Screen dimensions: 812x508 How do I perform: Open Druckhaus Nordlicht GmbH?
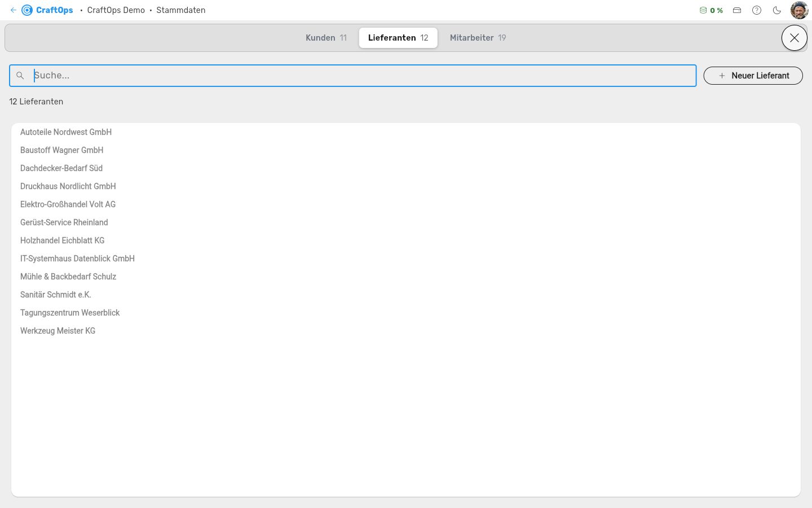click(x=406, y=186)
